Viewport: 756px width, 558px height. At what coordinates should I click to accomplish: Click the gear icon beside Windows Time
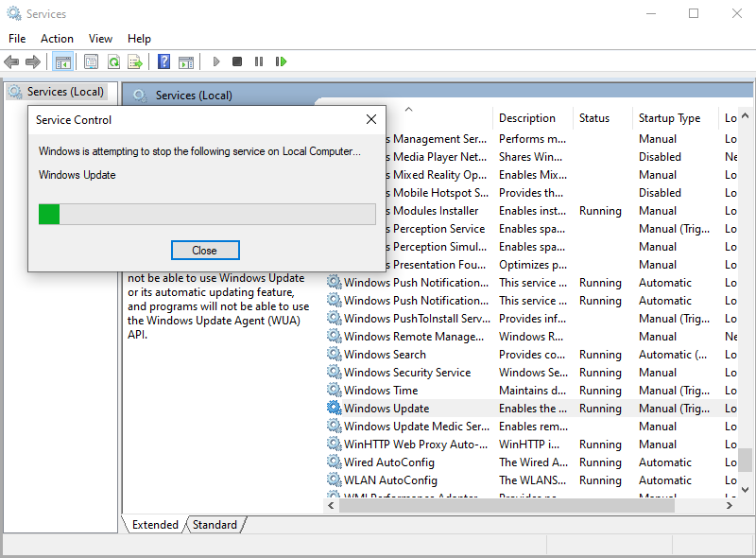click(334, 390)
